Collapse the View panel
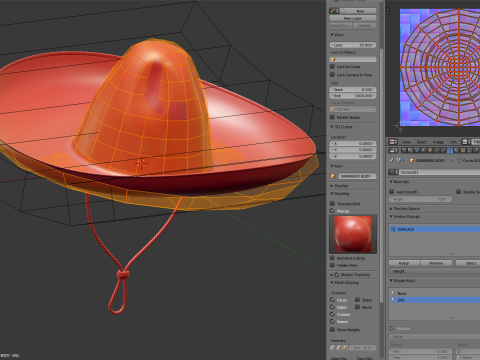This screenshot has height=360, width=480. pos(332,35)
